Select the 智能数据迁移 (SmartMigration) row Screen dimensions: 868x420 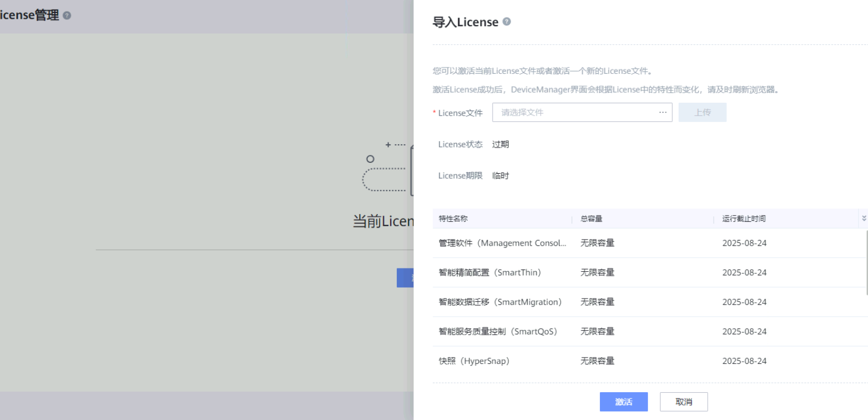(500, 302)
